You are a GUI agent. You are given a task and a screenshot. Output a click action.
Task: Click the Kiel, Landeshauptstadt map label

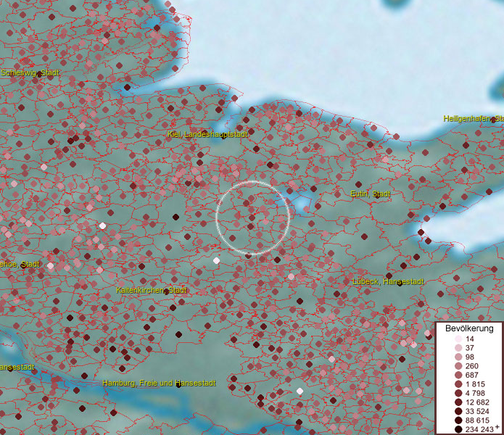pos(207,134)
